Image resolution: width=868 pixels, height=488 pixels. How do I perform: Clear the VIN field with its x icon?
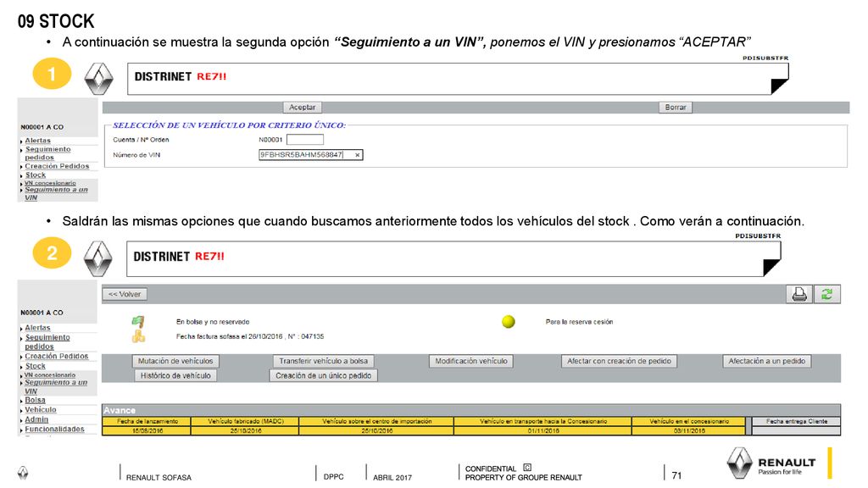coord(358,155)
